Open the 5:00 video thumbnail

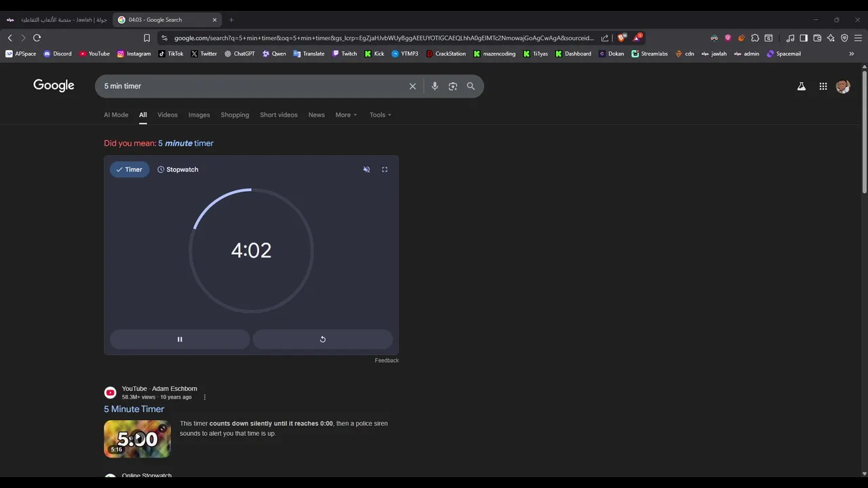point(137,439)
